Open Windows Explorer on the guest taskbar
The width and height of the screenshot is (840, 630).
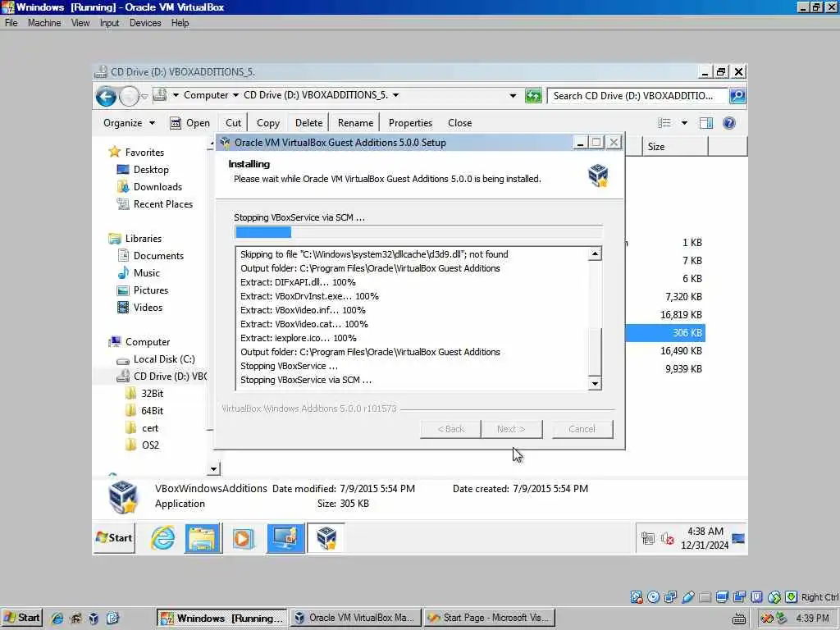tap(203, 538)
